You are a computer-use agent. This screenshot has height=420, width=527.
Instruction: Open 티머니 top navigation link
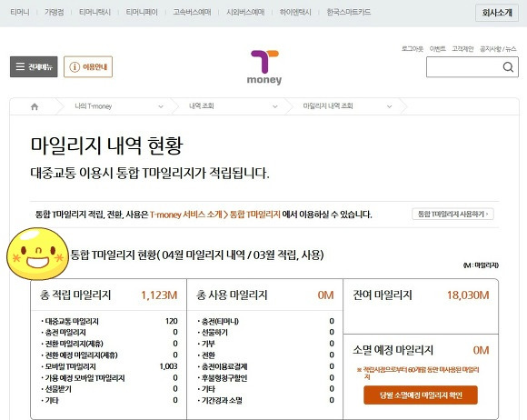coord(20,12)
